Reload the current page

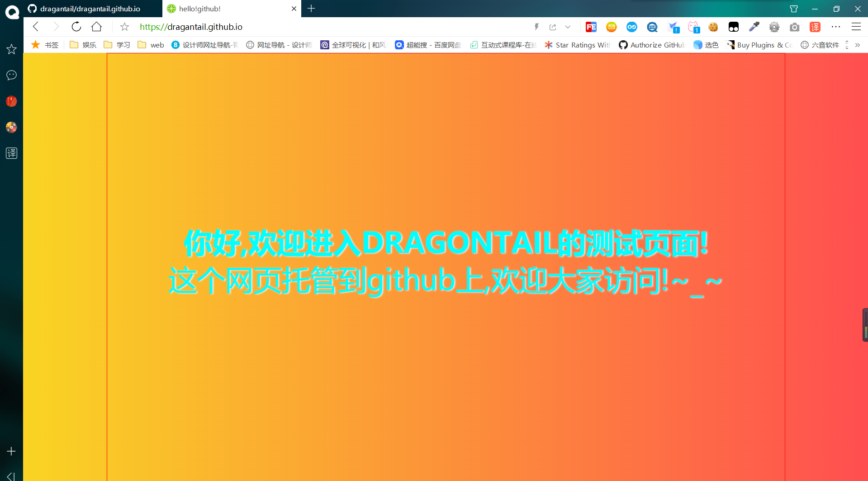76,27
